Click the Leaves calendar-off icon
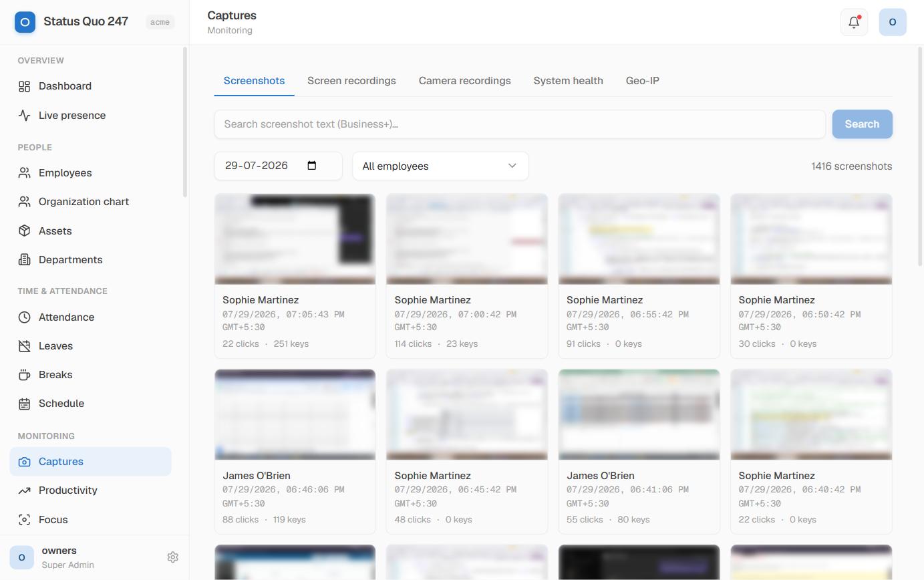Image resolution: width=924 pixels, height=580 pixels. coord(25,346)
